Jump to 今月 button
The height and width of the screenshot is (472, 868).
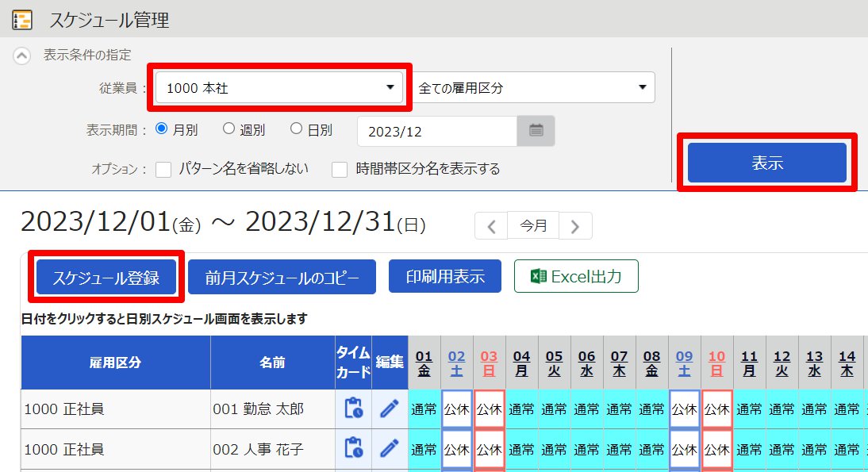coord(533,226)
